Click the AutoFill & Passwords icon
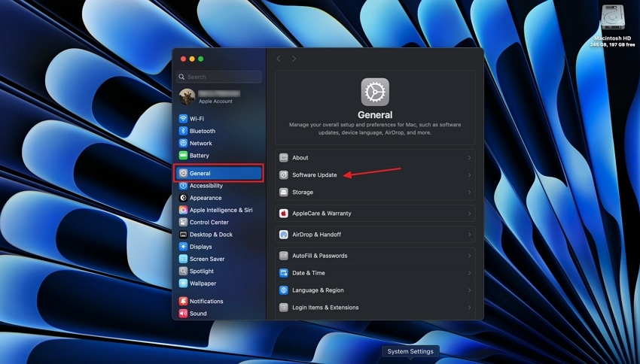This screenshot has height=364, width=640. click(x=284, y=256)
